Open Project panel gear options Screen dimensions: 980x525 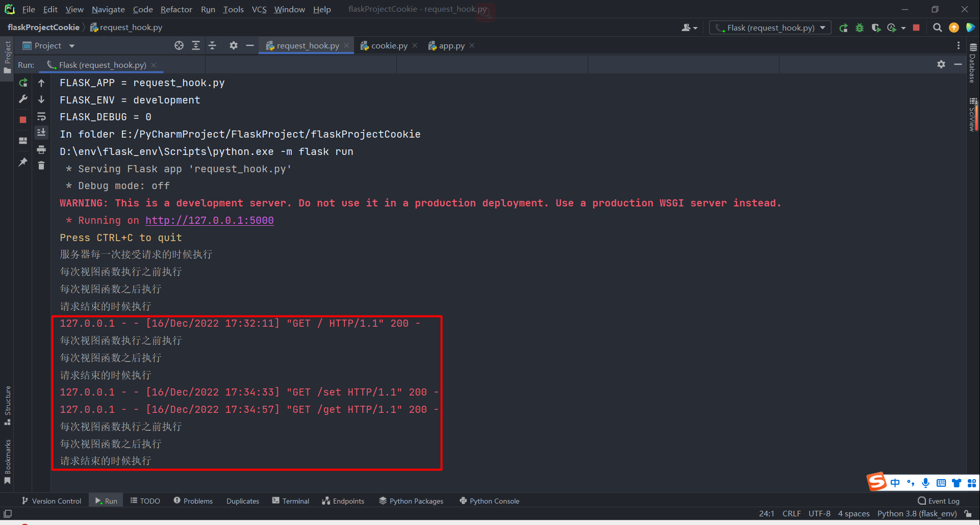pos(234,46)
